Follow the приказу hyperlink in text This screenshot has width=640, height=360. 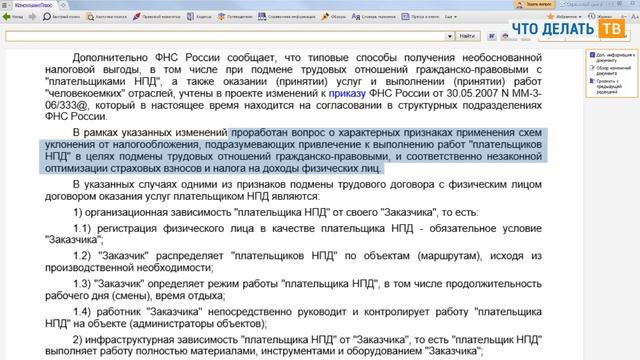[x=347, y=93]
